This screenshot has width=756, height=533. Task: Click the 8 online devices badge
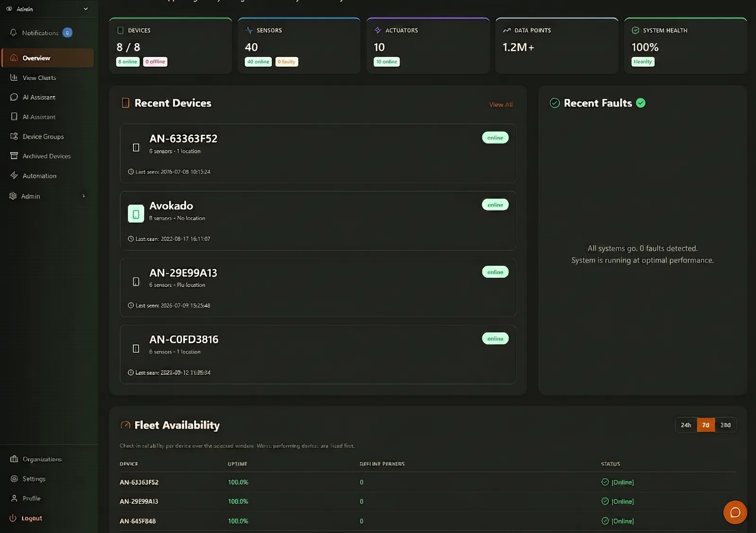(128, 61)
